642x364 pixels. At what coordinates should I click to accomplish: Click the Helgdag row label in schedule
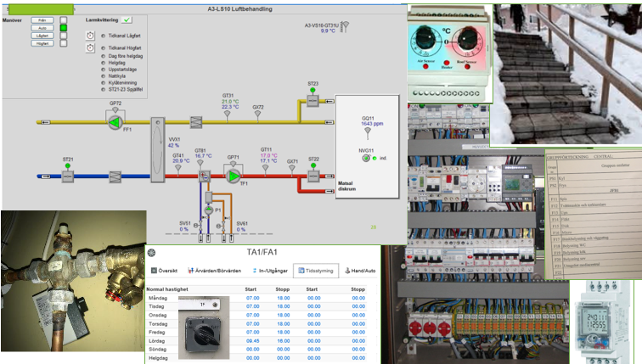tap(158, 358)
